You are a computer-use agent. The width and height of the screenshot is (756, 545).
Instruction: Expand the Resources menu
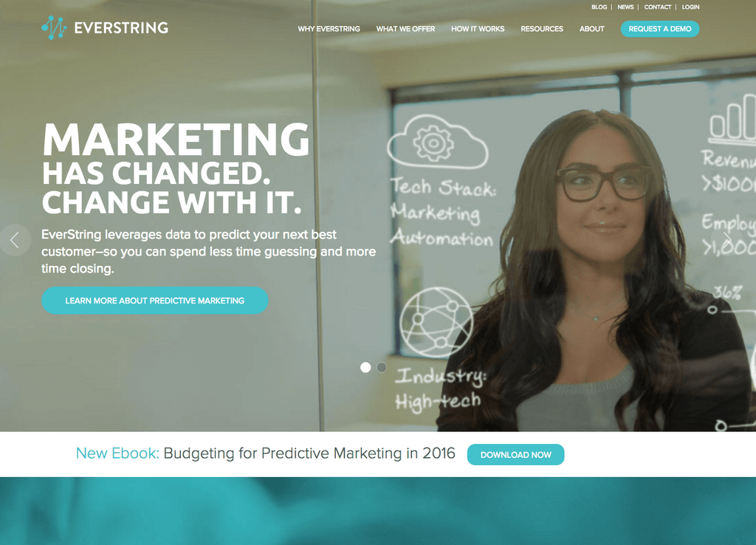[x=542, y=29]
